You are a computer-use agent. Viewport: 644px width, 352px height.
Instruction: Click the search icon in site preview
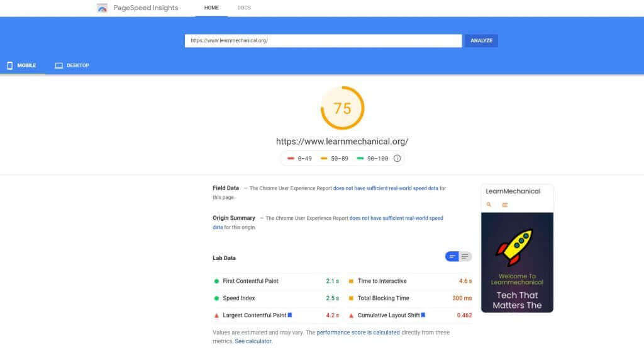click(489, 205)
